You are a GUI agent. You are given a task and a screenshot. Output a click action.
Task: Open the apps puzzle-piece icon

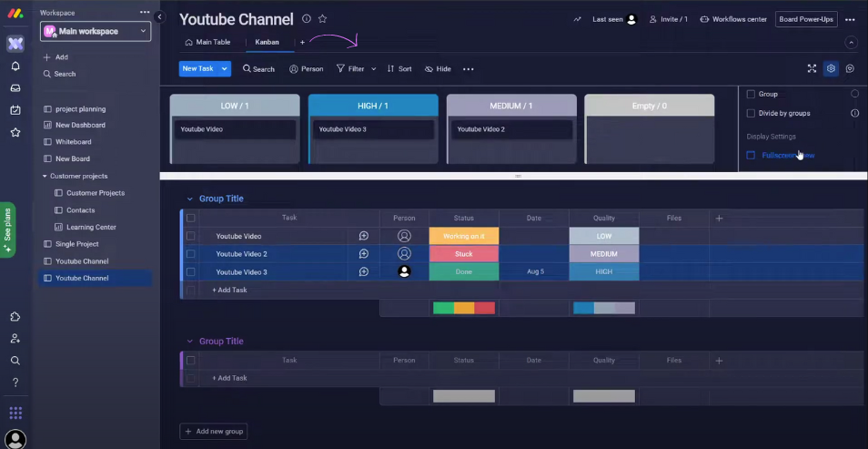[x=15, y=317]
